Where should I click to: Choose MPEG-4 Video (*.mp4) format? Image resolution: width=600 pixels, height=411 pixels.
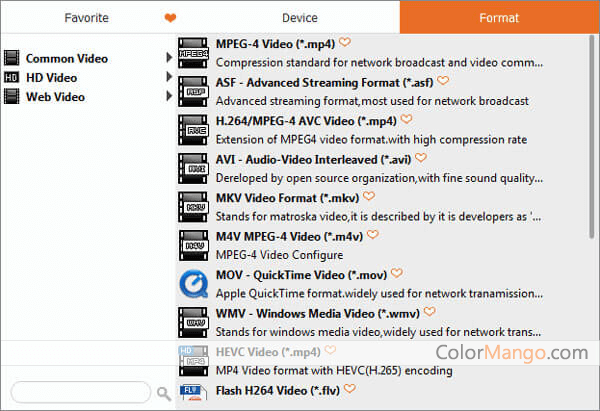(276, 44)
